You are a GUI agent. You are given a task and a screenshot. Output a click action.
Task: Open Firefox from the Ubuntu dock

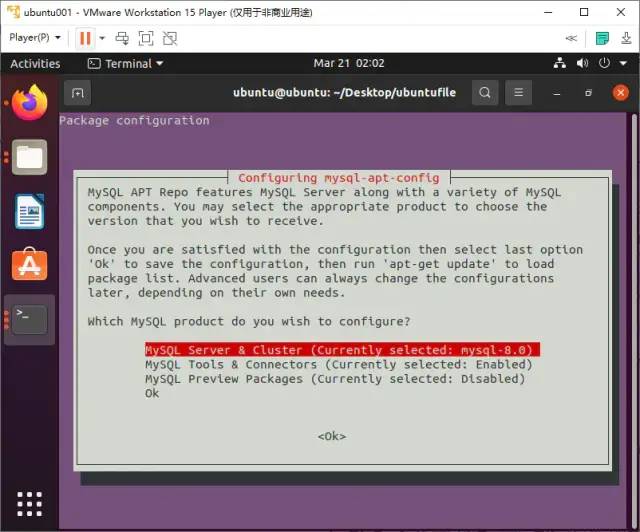pos(29,103)
